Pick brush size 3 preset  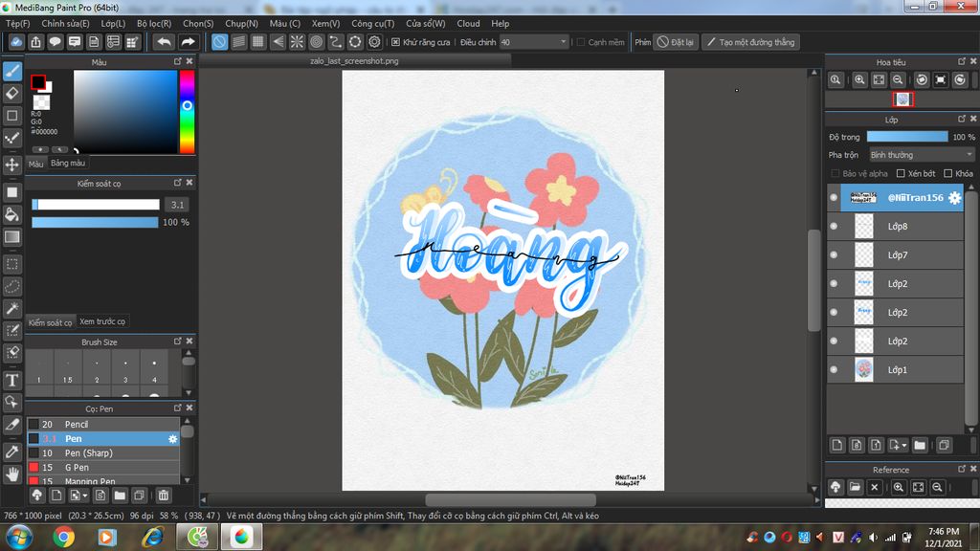click(x=125, y=367)
